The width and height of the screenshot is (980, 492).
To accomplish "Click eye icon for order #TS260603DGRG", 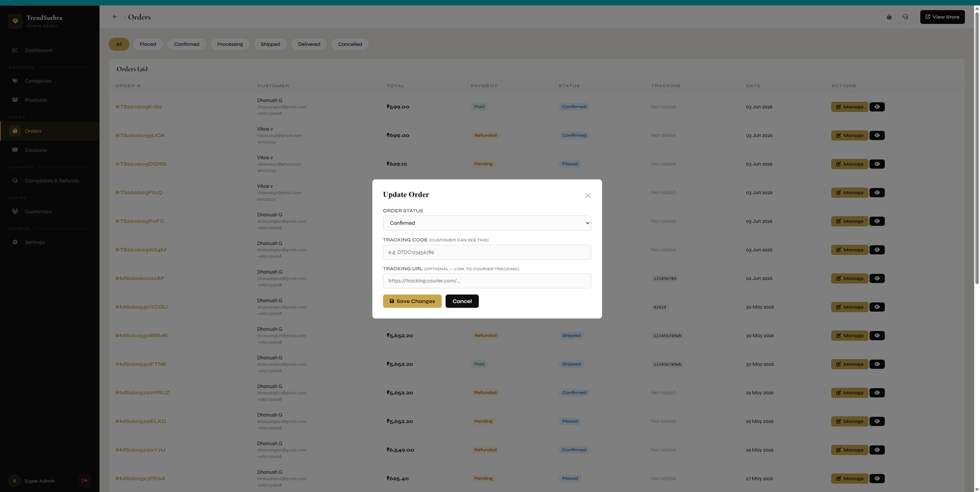I will pyautogui.click(x=877, y=164).
